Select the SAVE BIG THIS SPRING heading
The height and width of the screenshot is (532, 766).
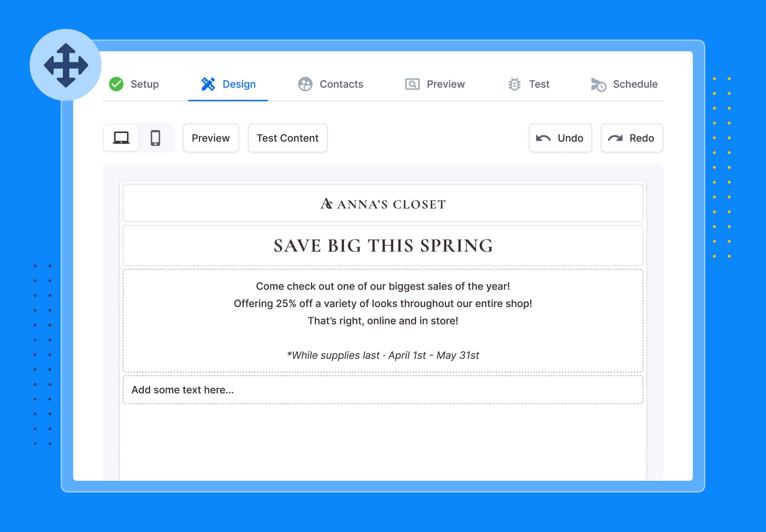point(383,246)
